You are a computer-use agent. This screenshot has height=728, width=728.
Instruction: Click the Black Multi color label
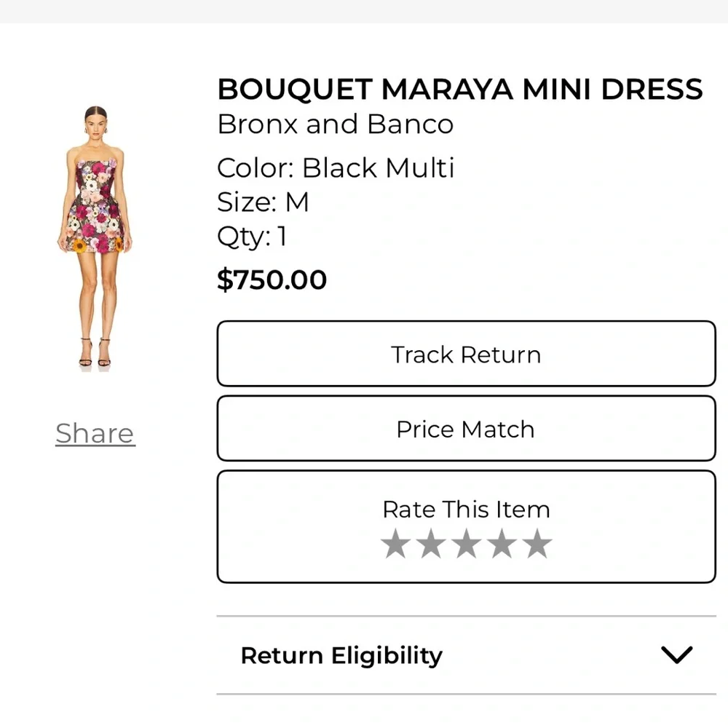pos(336,167)
